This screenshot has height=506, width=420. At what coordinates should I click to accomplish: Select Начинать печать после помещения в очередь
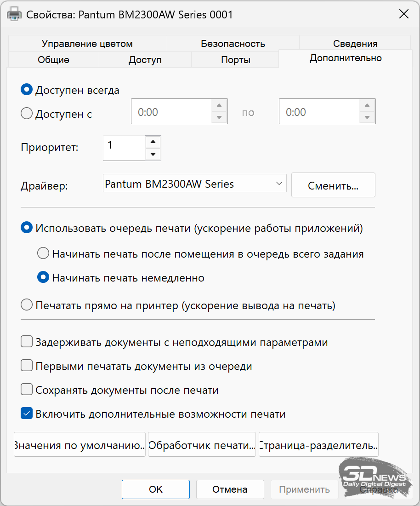pos(43,253)
